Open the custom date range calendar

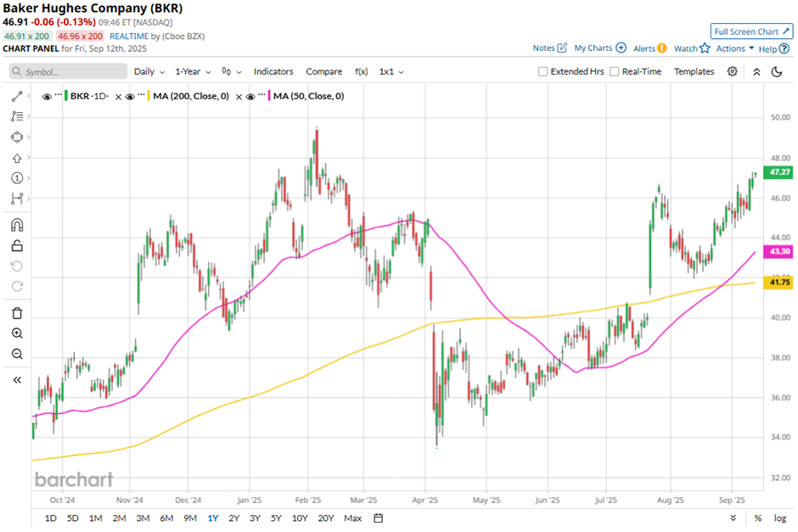[x=378, y=518]
